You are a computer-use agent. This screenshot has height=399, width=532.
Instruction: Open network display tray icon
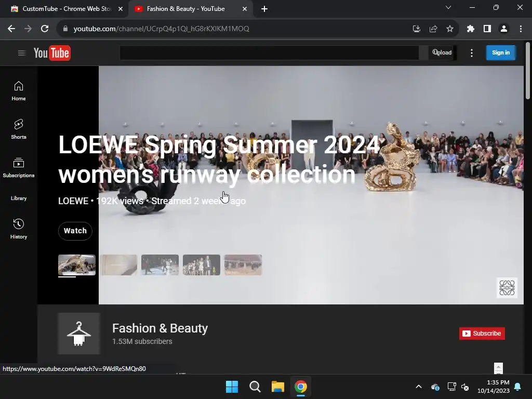451,387
